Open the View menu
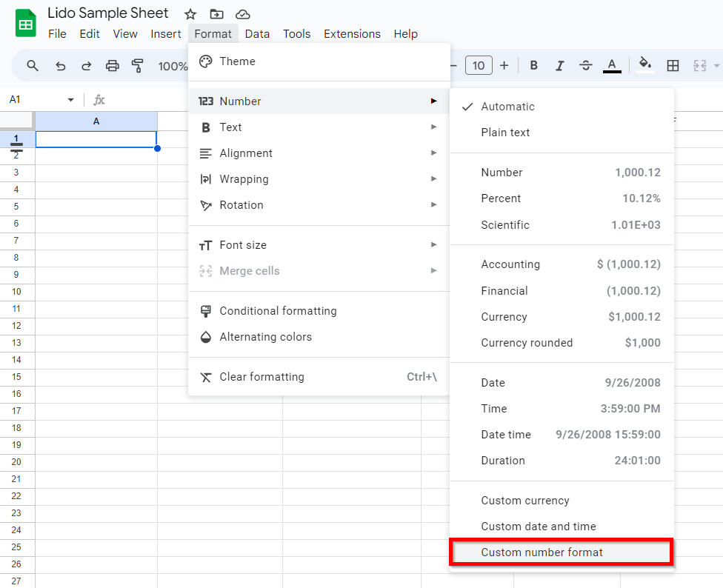The height and width of the screenshot is (588, 723). 125,33
